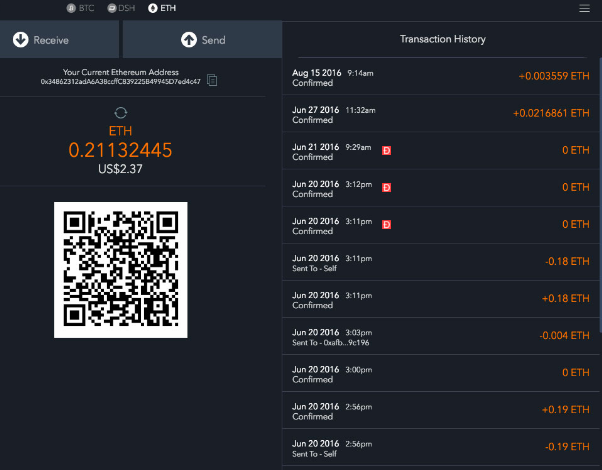The height and width of the screenshot is (470, 602).
Task: Click the Receive button
Action: click(x=60, y=40)
